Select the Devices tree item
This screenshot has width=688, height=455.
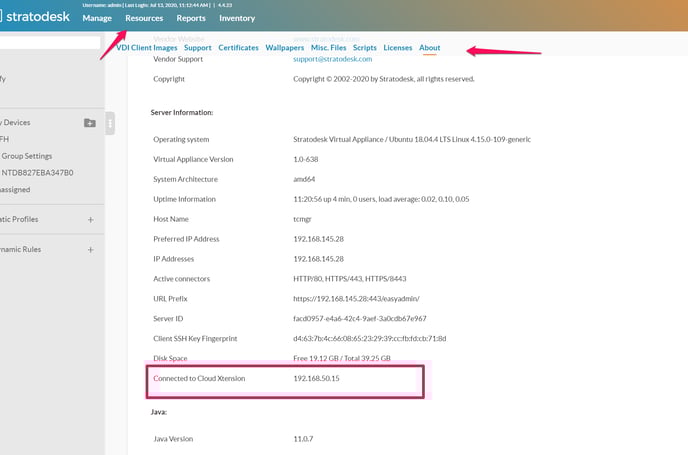15,122
